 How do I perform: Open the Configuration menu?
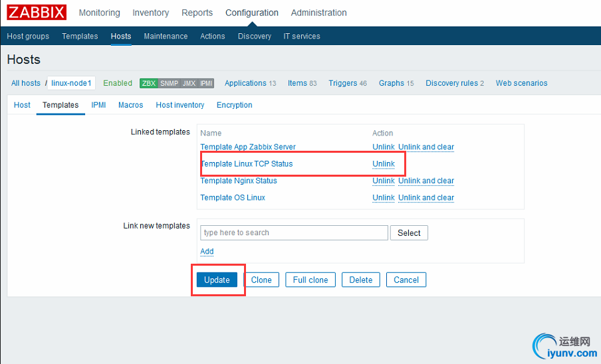[252, 13]
